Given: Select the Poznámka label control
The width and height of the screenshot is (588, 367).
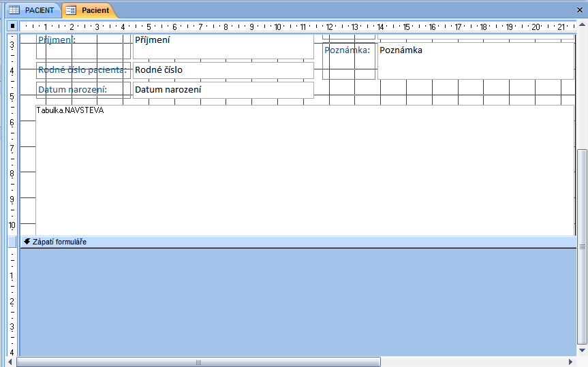Looking at the screenshot, I should click(x=349, y=61).
